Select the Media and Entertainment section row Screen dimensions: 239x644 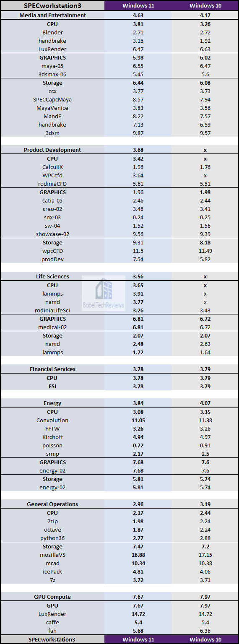(120, 15)
